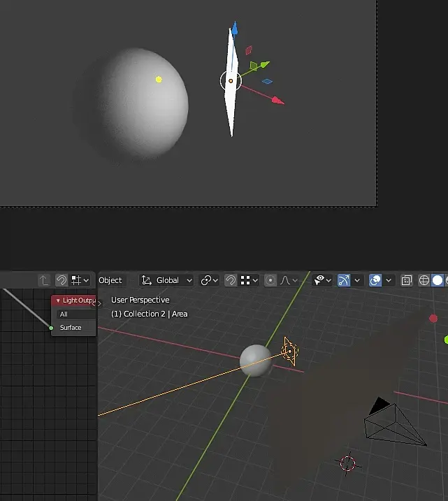Toggle node editor snap magnet
Image resolution: width=448 pixels, height=501 pixels.
click(x=62, y=280)
